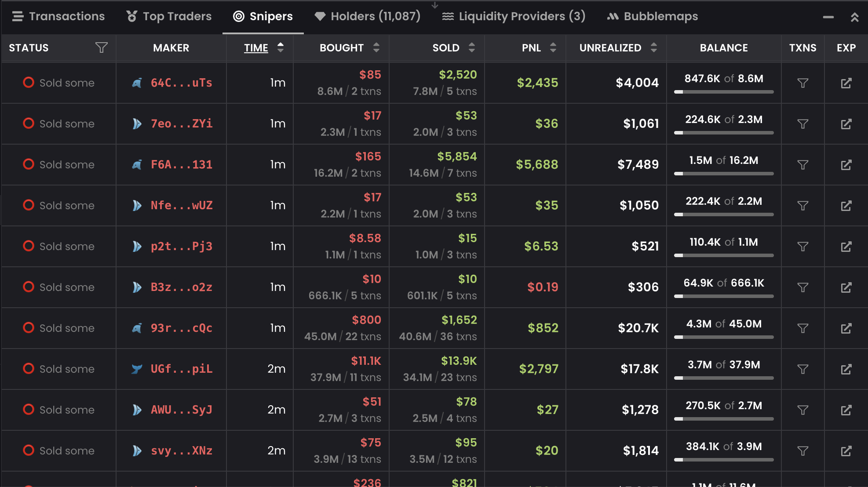868x487 pixels.
Task: Open the STATUS column filter
Action: click(x=102, y=47)
